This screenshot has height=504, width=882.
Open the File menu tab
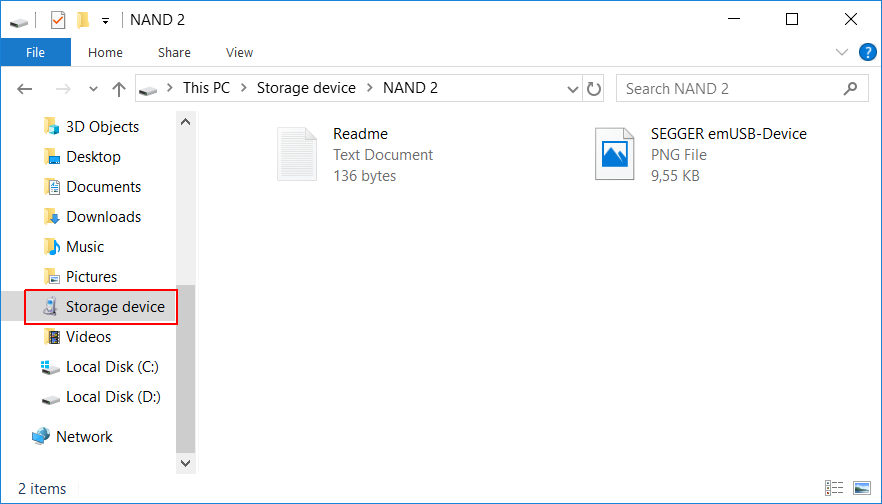point(35,53)
